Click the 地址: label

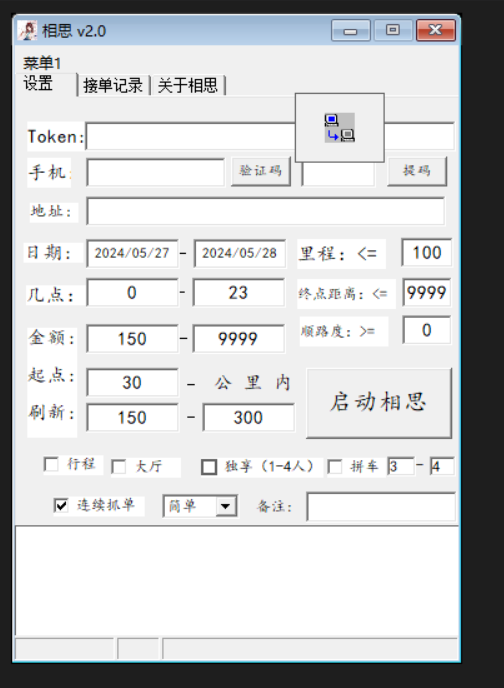51,211
